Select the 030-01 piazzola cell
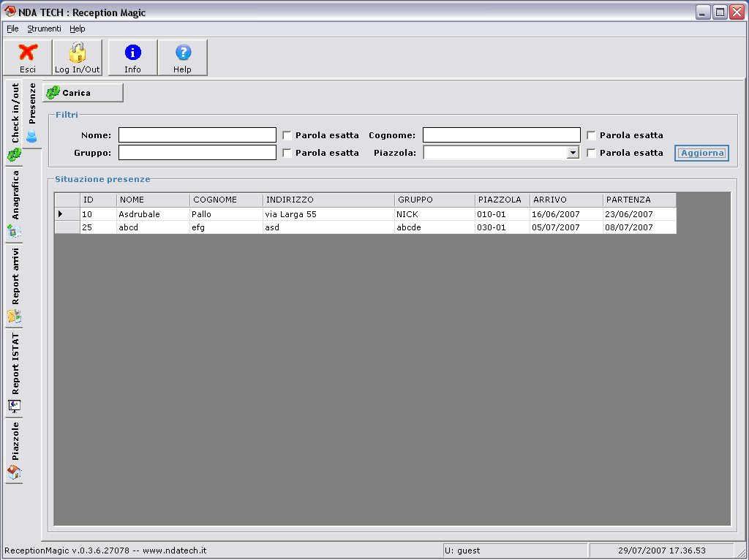 pyautogui.click(x=503, y=227)
